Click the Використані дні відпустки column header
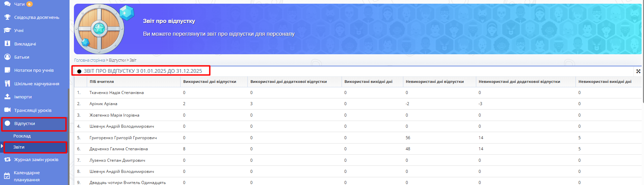This screenshot has height=185, width=644. [x=210, y=82]
